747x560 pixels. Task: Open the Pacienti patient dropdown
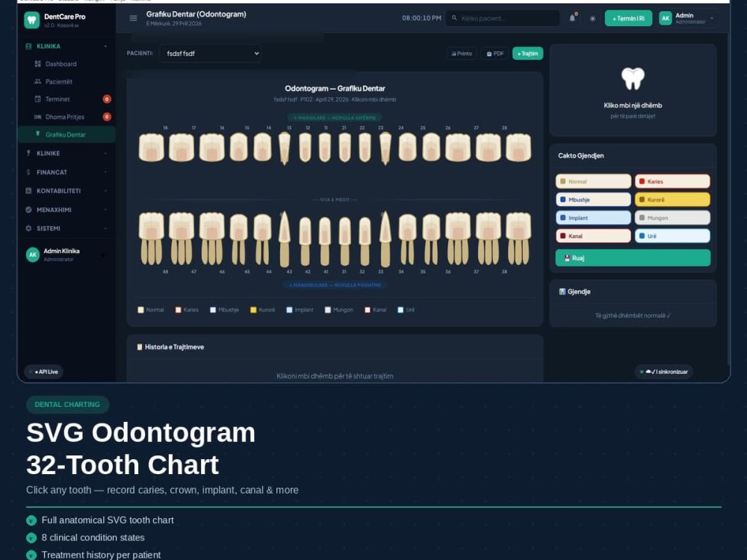point(210,53)
